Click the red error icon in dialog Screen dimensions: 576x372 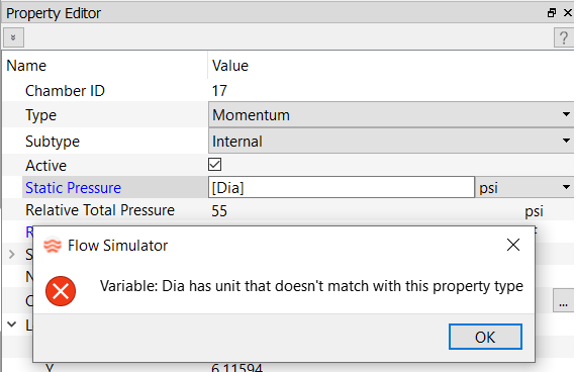coord(61,291)
